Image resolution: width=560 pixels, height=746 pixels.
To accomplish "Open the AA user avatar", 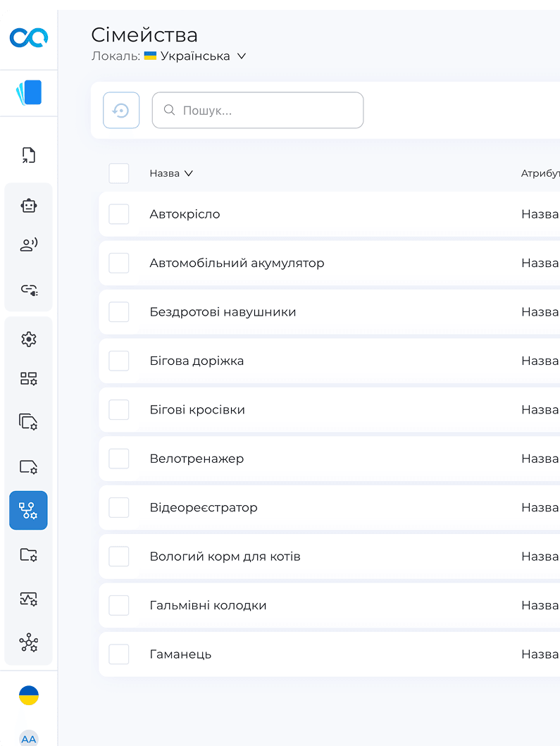I will (29, 738).
